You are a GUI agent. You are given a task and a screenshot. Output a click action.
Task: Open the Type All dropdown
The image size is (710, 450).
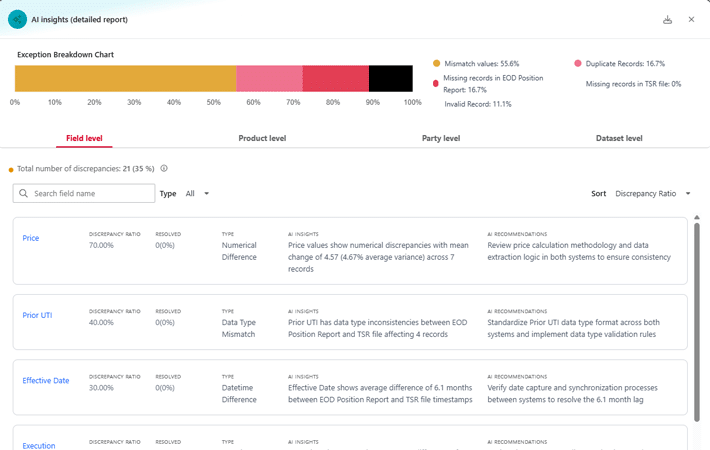197,193
